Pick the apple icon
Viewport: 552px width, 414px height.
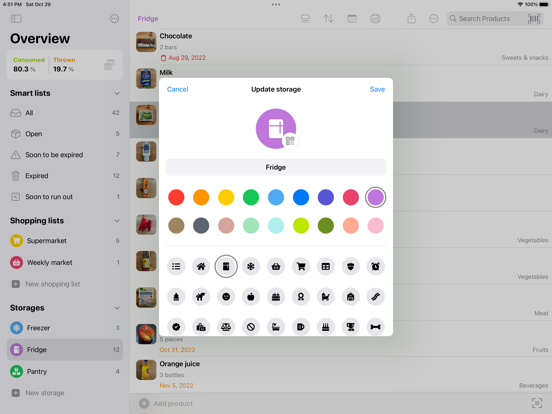coord(251,297)
